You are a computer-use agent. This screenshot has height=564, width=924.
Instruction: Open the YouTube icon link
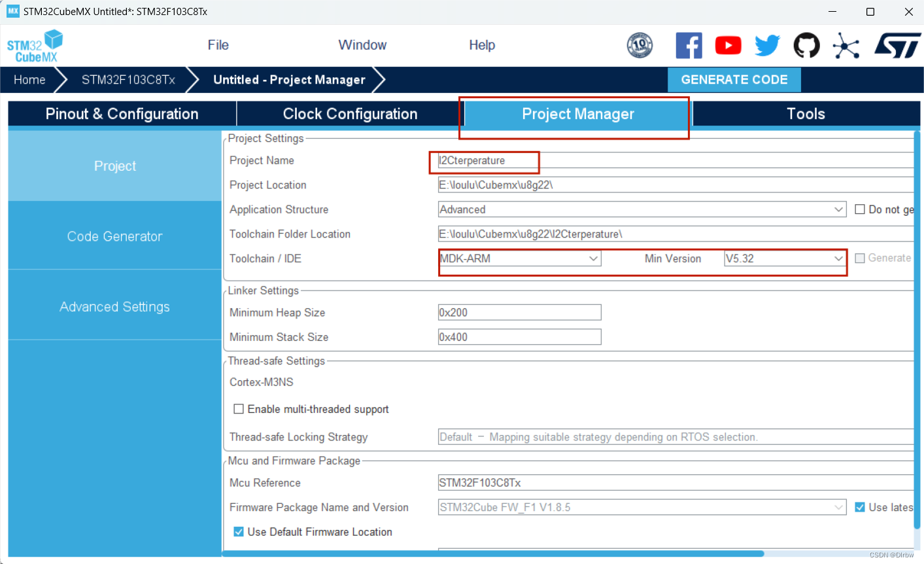pyautogui.click(x=728, y=45)
